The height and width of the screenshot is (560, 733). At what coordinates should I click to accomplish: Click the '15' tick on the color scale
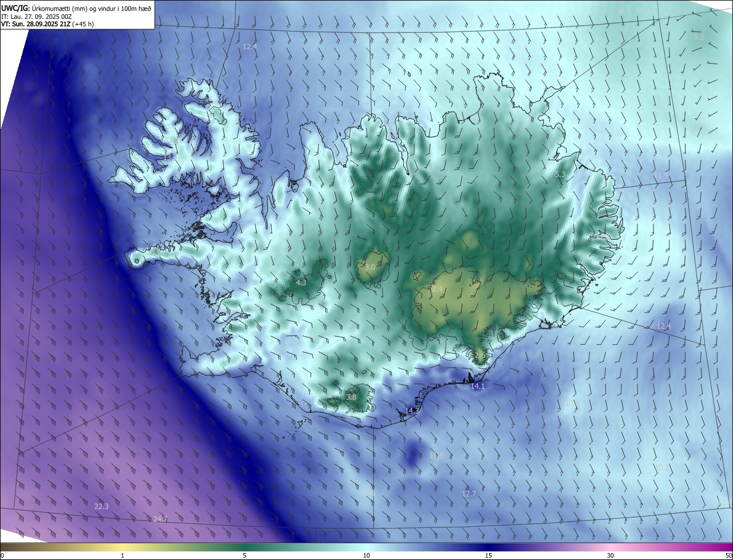(488, 555)
